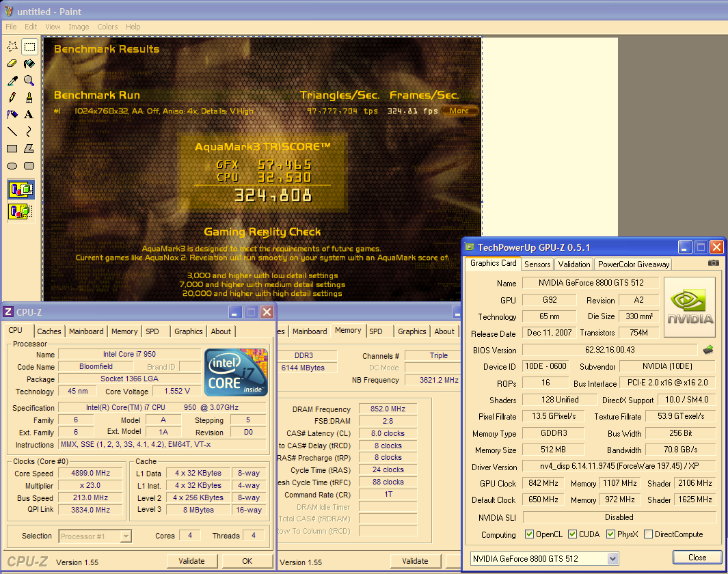The image size is (728, 574).
Task: Open the Paint File menu
Action: 11,27
